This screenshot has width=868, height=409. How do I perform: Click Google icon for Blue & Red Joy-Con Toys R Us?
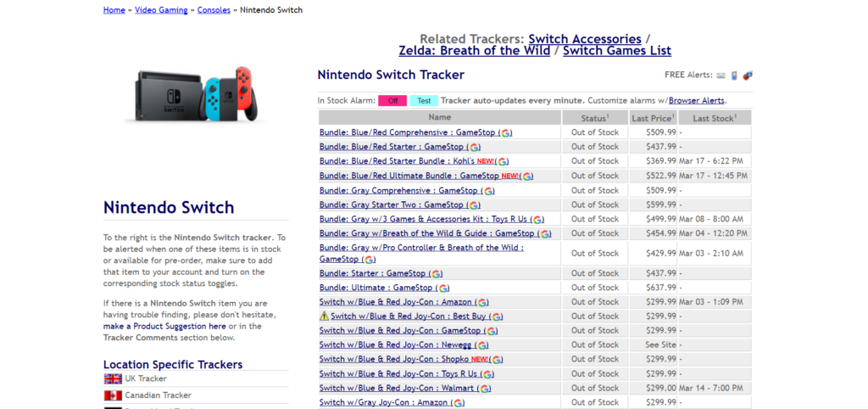pos(488,374)
